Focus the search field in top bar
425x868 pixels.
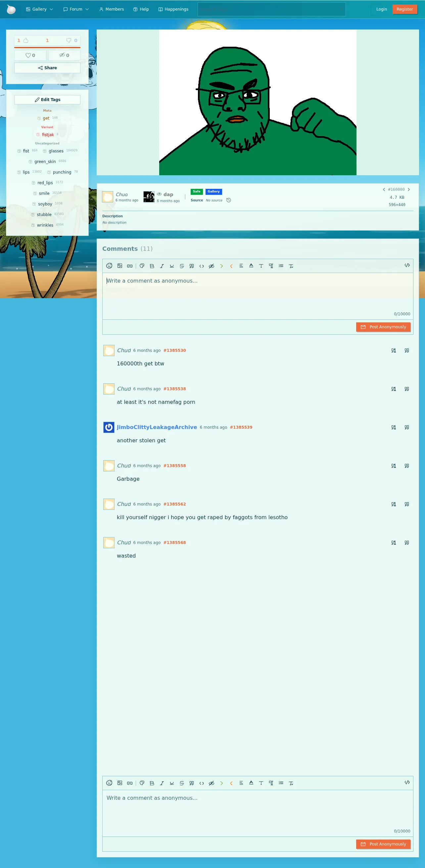click(271, 9)
